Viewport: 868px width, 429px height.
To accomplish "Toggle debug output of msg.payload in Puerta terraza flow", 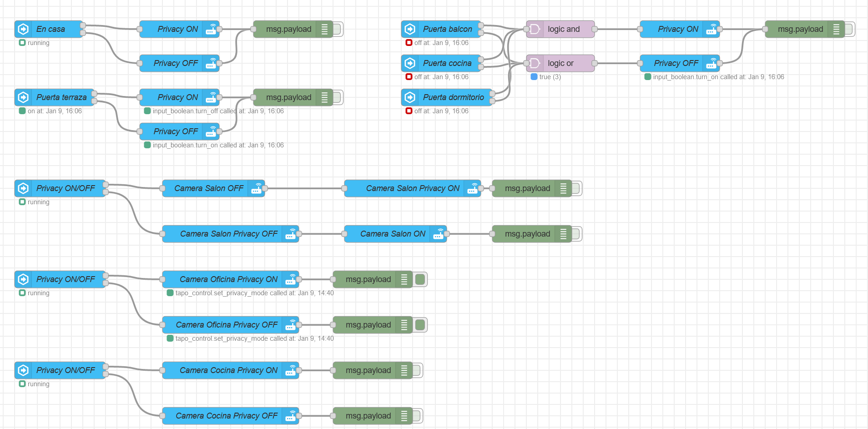I will (x=337, y=97).
